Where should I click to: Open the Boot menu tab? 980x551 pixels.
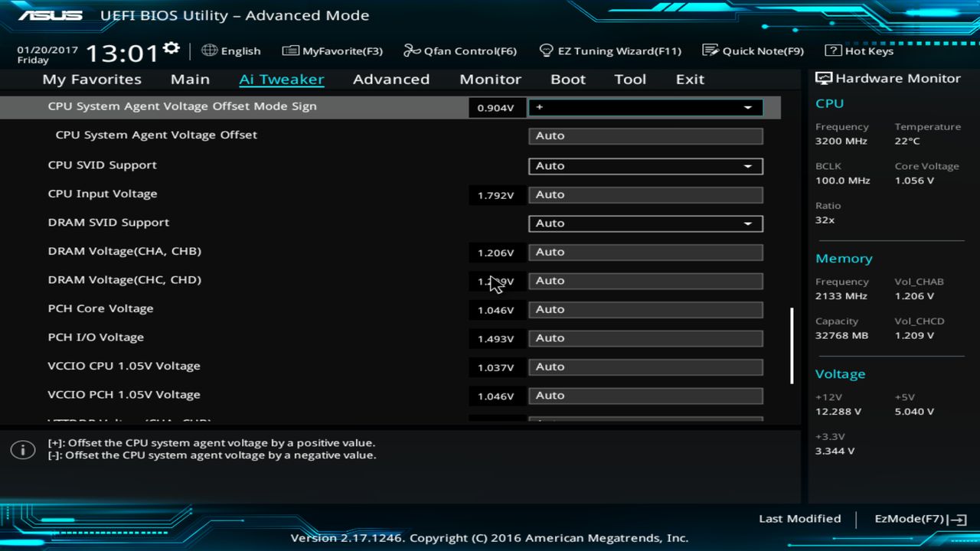pyautogui.click(x=568, y=79)
